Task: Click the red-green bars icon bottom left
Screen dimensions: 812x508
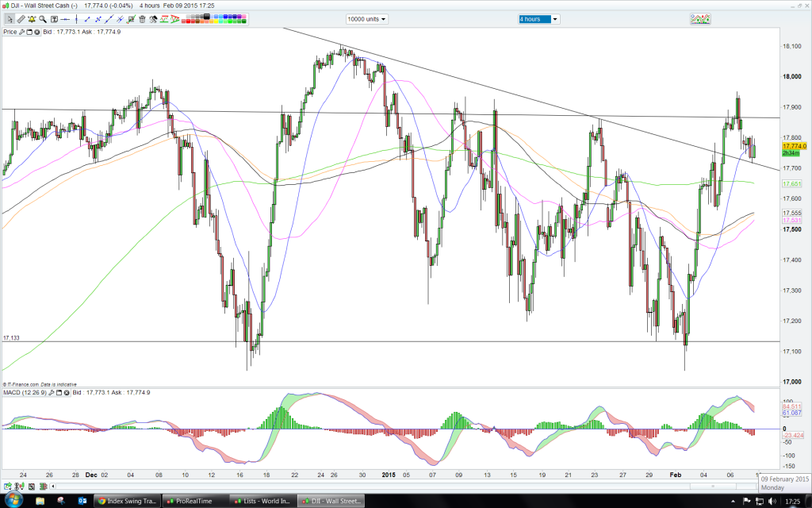Action: 43,487
